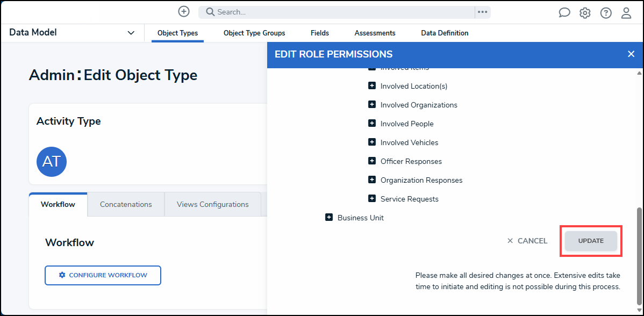
Task: Click the AT Activity Type avatar
Action: (52, 162)
